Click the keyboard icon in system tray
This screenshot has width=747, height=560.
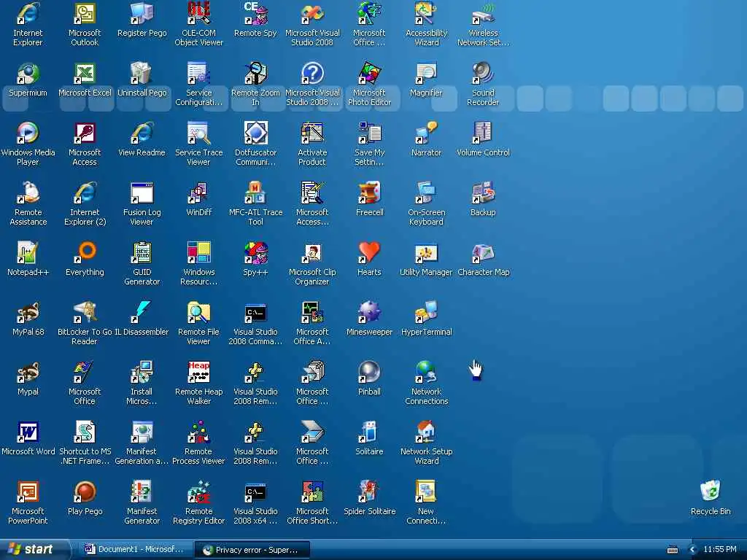click(x=673, y=550)
